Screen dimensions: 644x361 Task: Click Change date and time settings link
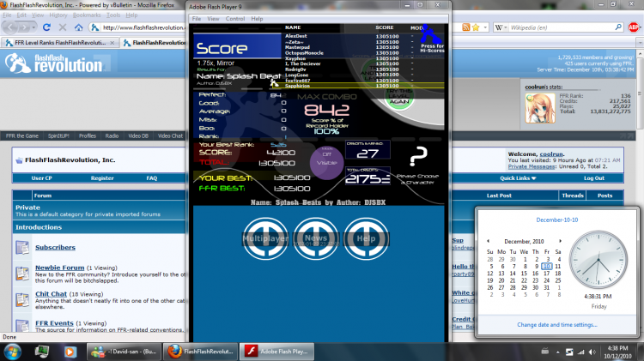pos(557,324)
